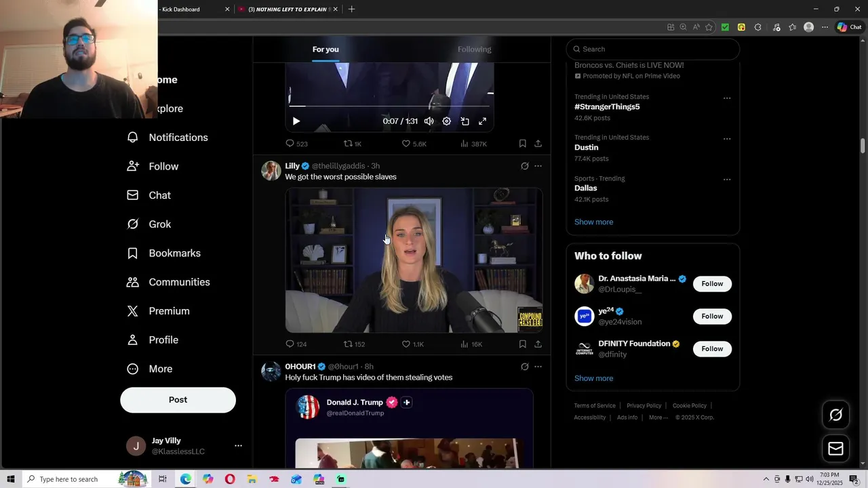Open options for Dallas trend

tap(727, 180)
